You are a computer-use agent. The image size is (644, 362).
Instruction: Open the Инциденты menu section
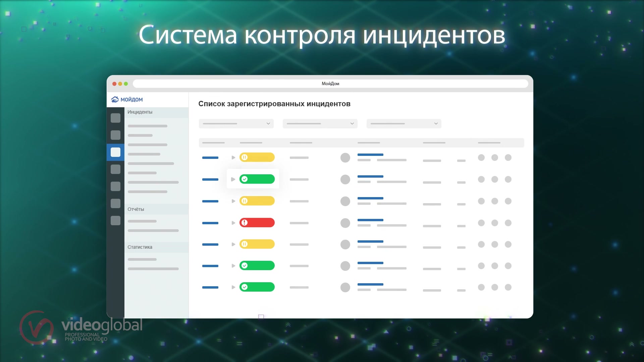(156, 112)
